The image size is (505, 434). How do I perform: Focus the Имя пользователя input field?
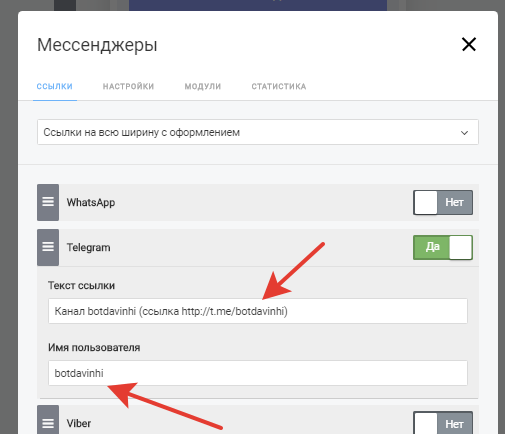pos(258,373)
